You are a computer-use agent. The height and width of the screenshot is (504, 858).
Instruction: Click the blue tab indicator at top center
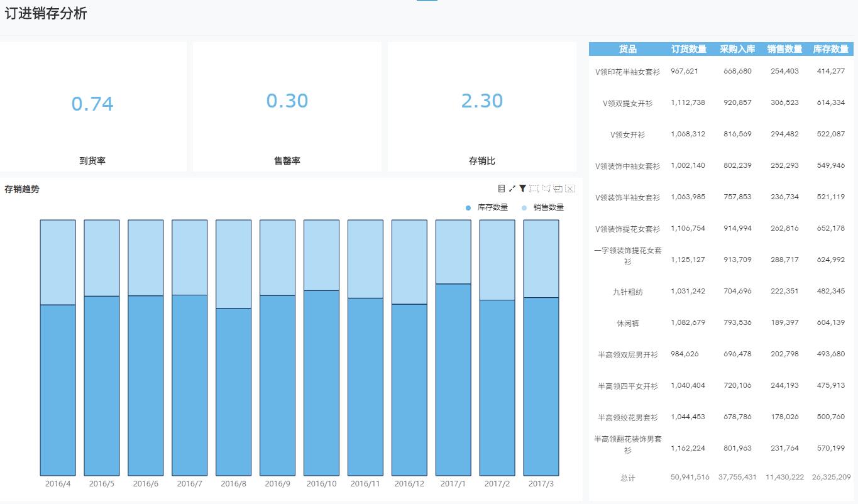(427, 2)
